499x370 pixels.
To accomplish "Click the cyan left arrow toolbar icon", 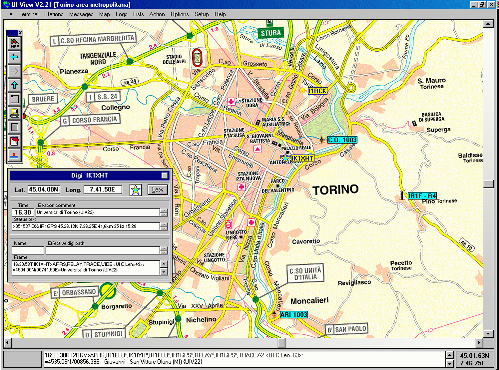I will tap(14, 57).
